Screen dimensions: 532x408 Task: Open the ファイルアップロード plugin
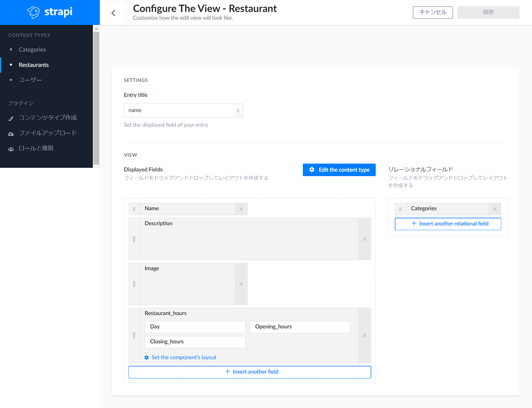48,133
